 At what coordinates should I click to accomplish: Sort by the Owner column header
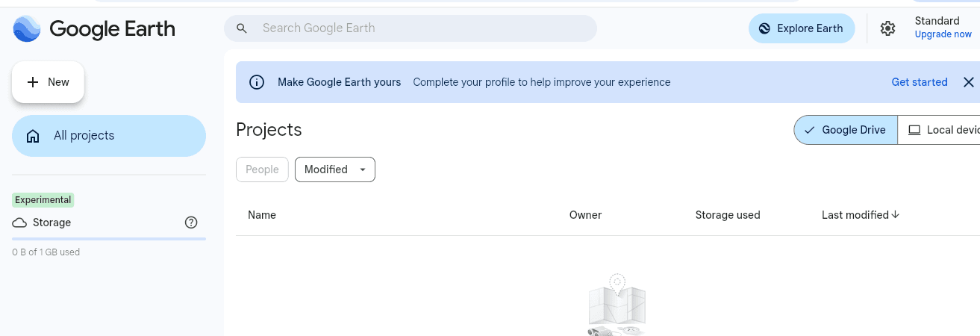click(585, 215)
